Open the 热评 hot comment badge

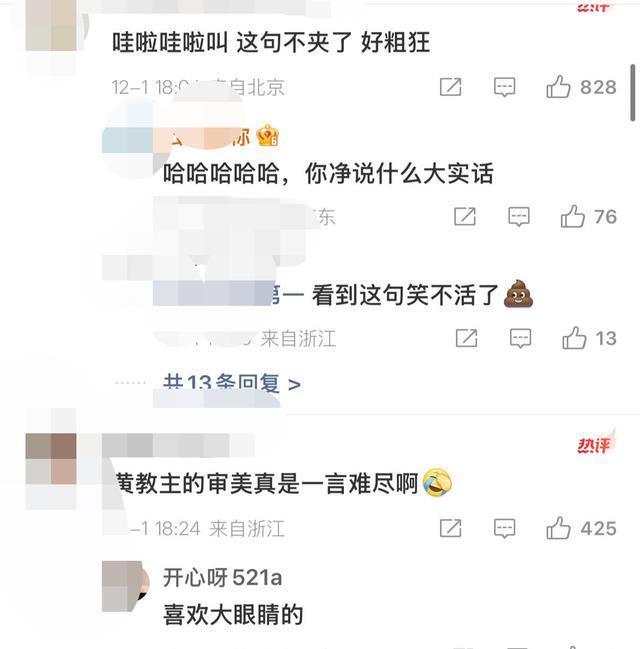pos(594,445)
